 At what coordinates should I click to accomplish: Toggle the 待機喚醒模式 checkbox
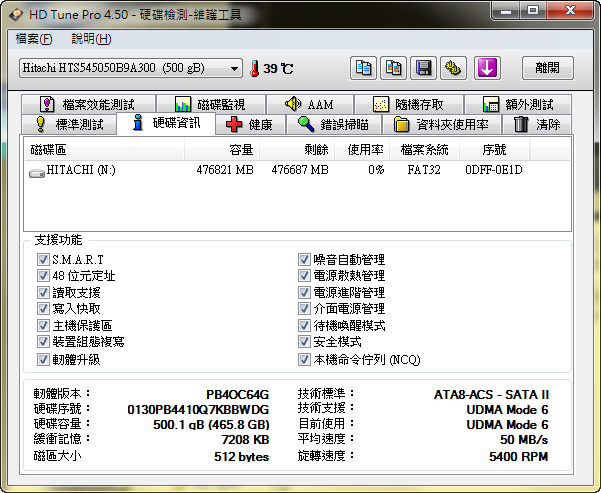coord(304,325)
